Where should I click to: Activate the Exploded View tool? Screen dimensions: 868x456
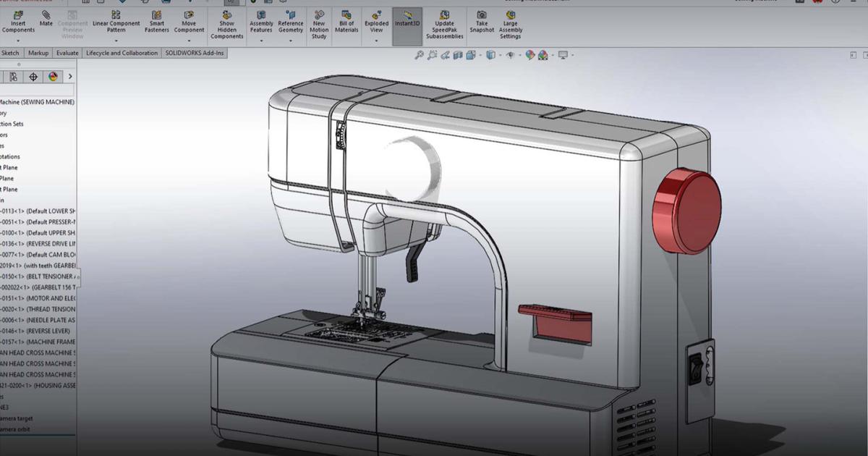click(x=375, y=22)
